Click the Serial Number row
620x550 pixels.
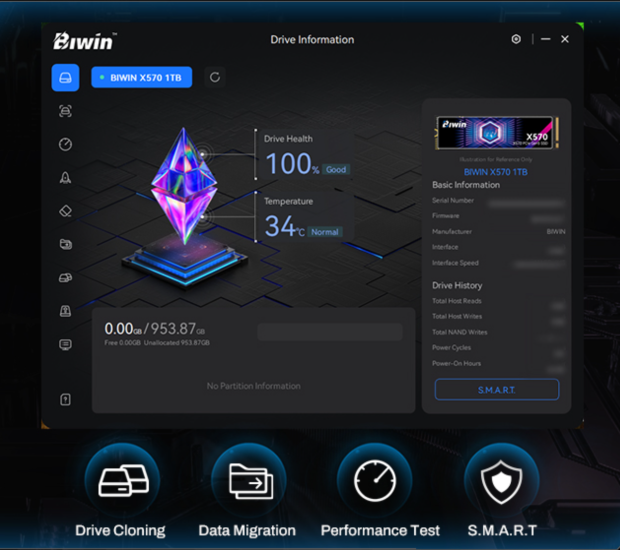click(498, 201)
